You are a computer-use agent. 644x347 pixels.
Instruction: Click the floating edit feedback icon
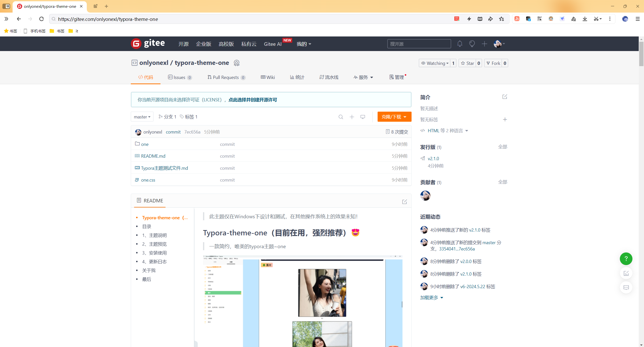point(626,273)
